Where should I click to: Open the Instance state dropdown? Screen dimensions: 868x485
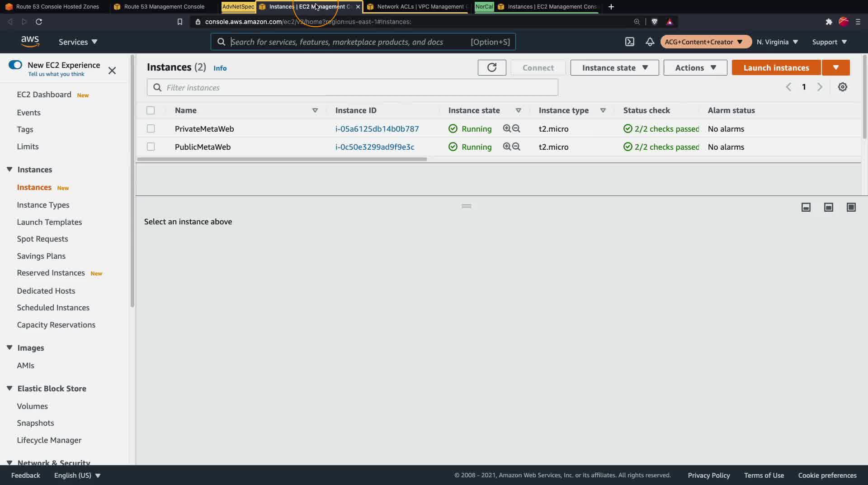click(x=615, y=68)
